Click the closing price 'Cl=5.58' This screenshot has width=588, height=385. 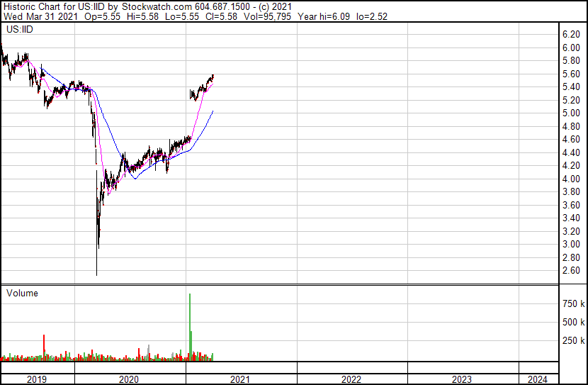click(x=221, y=16)
